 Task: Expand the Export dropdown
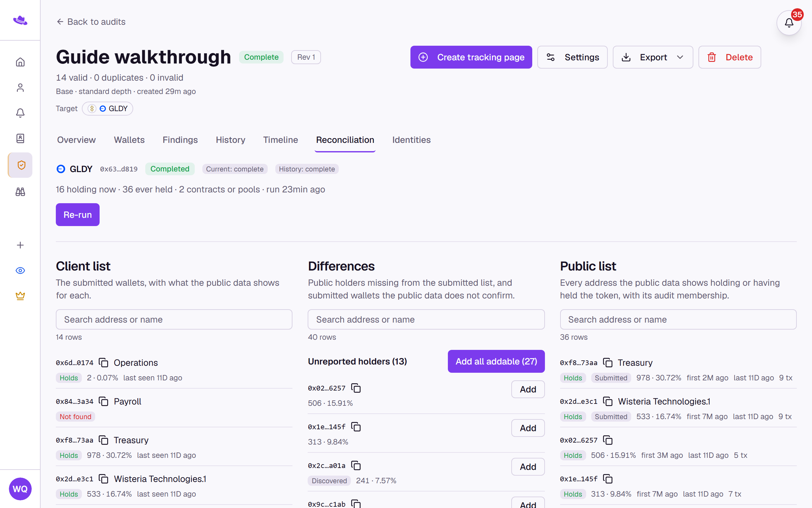tap(653, 57)
